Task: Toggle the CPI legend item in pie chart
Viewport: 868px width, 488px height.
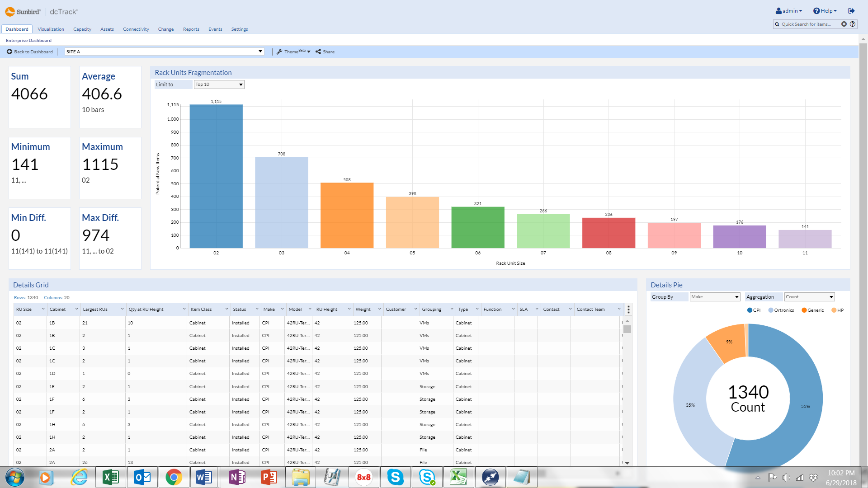Action: (754, 310)
